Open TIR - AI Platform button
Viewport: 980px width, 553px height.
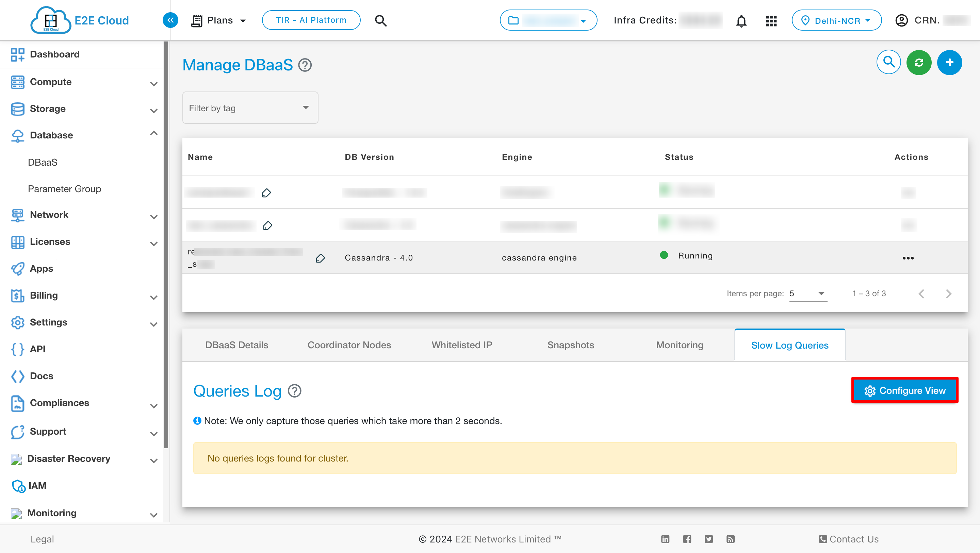311,20
